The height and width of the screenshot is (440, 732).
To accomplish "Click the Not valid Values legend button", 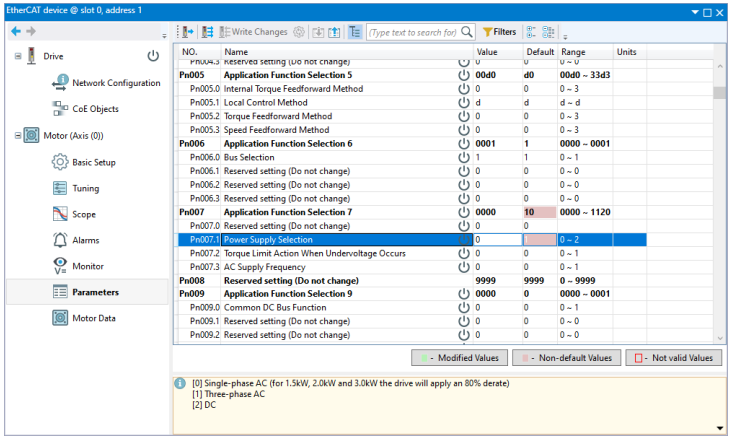I will click(674, 358).
